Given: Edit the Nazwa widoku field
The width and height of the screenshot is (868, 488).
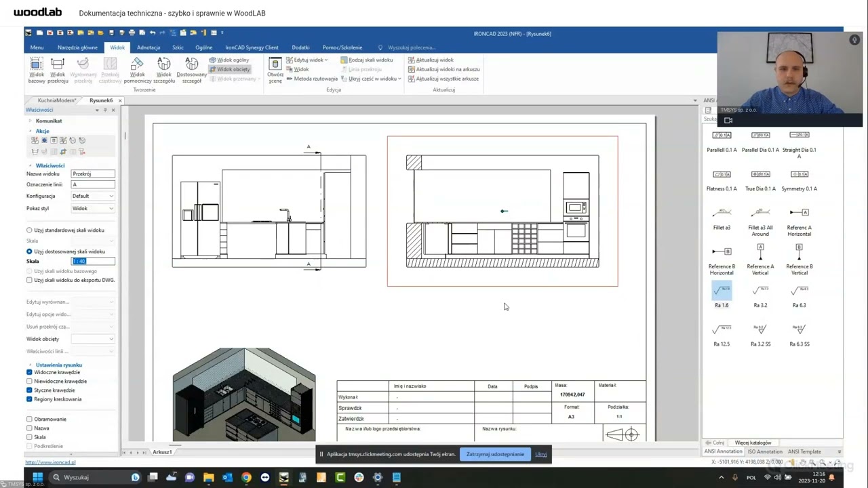Looking at the screenshot, I should [93, 174].
